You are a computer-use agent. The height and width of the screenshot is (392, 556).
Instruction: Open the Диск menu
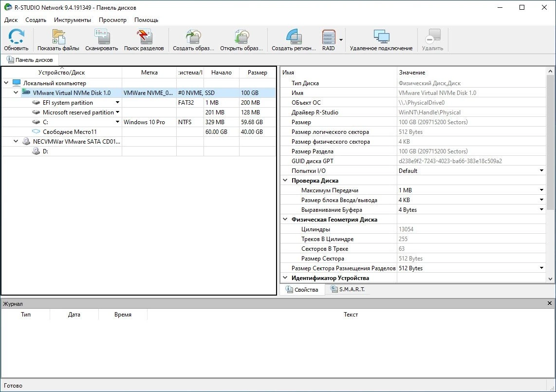[x=11, y=20]
